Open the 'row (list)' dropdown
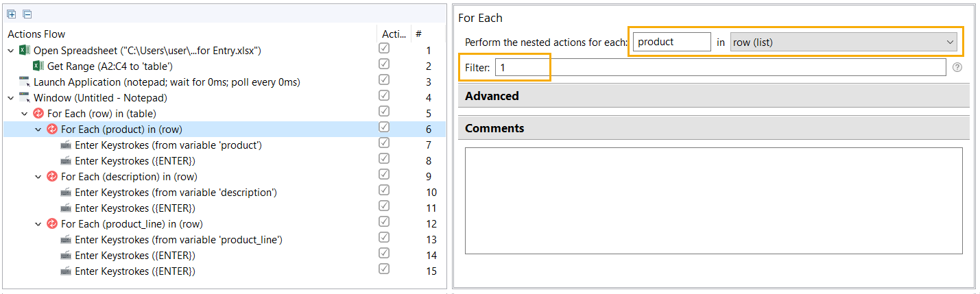 click(x=844, y=42)
